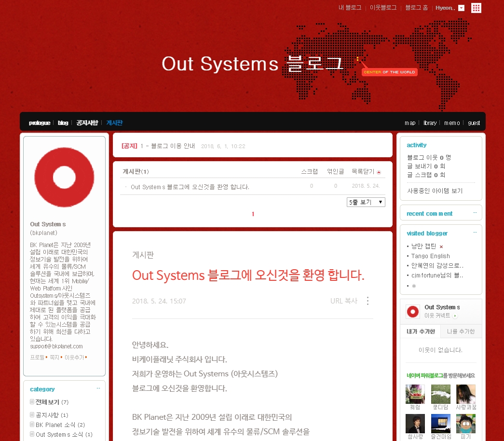The height and width of the screenshot is (441, 504).
Task: Open the 쿨디담 power blogger thumbnail
Action: (440, 394)
